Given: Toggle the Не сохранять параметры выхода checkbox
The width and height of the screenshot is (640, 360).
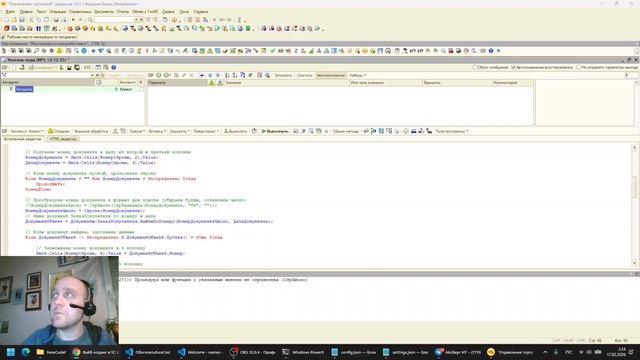Looking at the screenshot, I should click(579, 67).
